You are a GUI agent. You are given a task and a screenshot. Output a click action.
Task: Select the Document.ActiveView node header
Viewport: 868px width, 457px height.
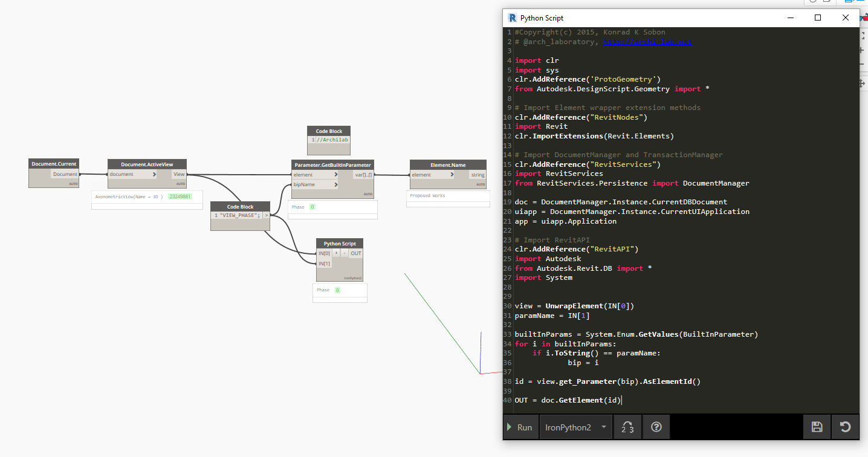click(147, 164)
